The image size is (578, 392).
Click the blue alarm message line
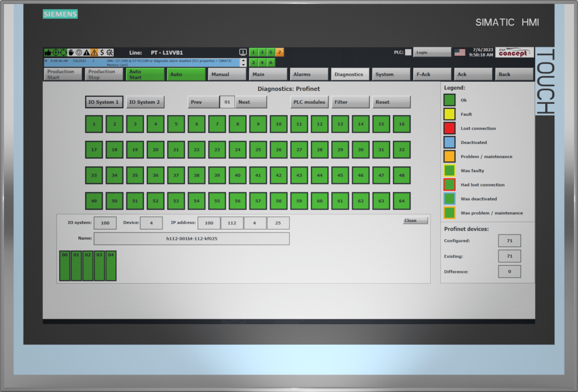point(142,62)
